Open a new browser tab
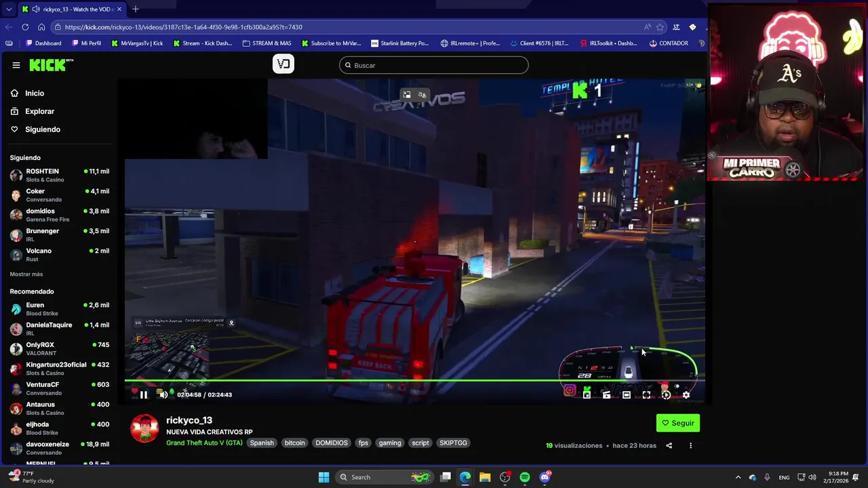Screen dimensions: 868x488 point(136,9)
